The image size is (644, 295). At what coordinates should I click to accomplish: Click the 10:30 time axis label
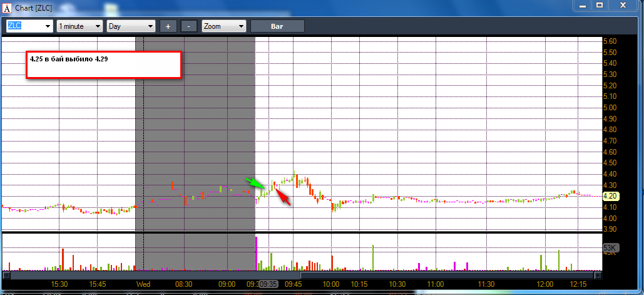point(397,284)
